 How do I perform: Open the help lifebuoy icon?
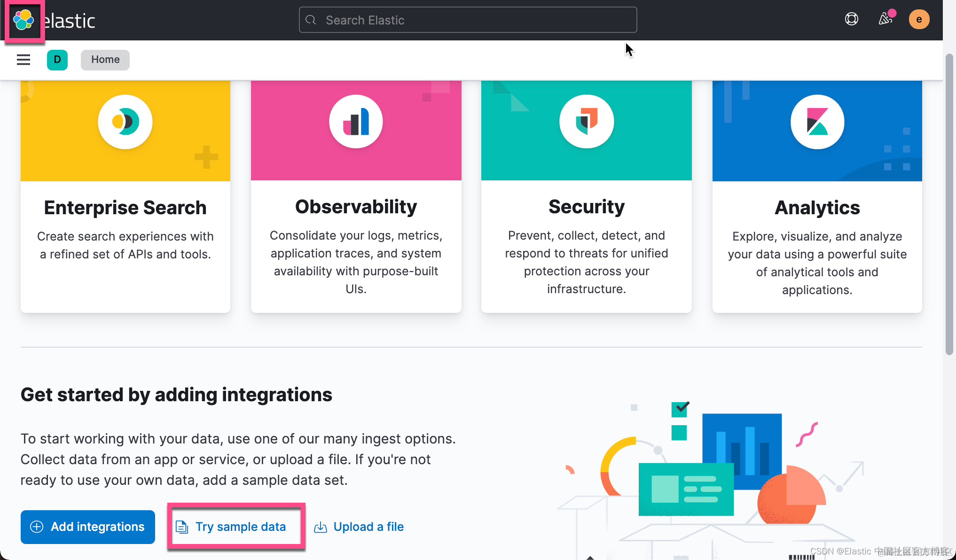pyautogui.click(x=851, y=19)
